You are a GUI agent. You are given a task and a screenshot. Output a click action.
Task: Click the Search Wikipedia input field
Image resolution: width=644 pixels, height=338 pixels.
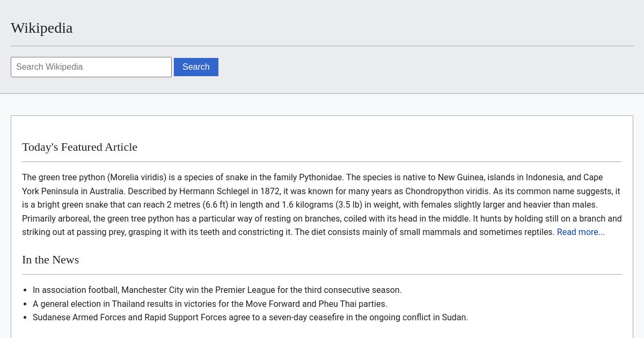click(91, 67)
